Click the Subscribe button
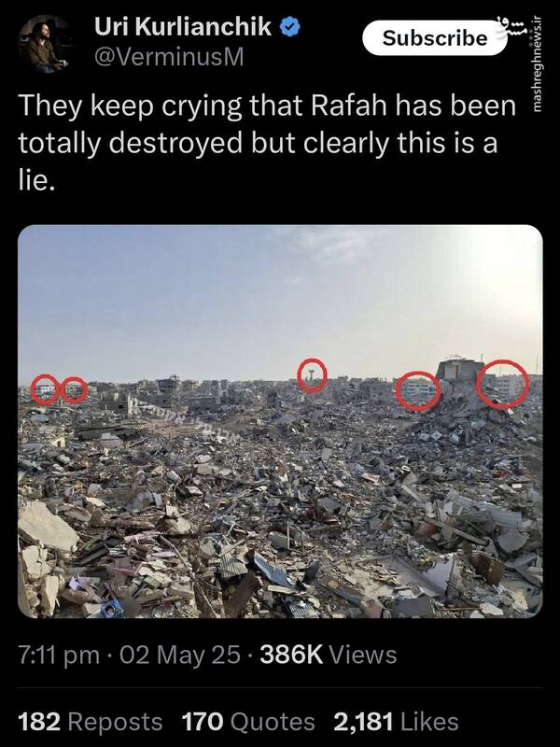 pos(434,38)
